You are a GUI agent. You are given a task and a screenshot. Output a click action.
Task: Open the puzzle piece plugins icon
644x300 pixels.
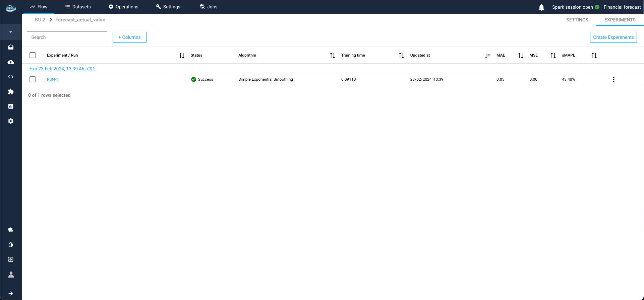(11, 92)
